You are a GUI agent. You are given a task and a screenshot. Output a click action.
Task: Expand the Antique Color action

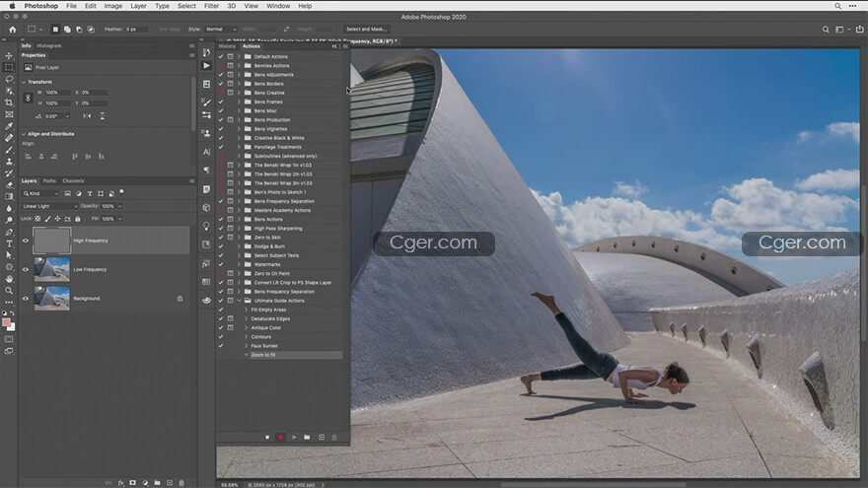(247, 327)
